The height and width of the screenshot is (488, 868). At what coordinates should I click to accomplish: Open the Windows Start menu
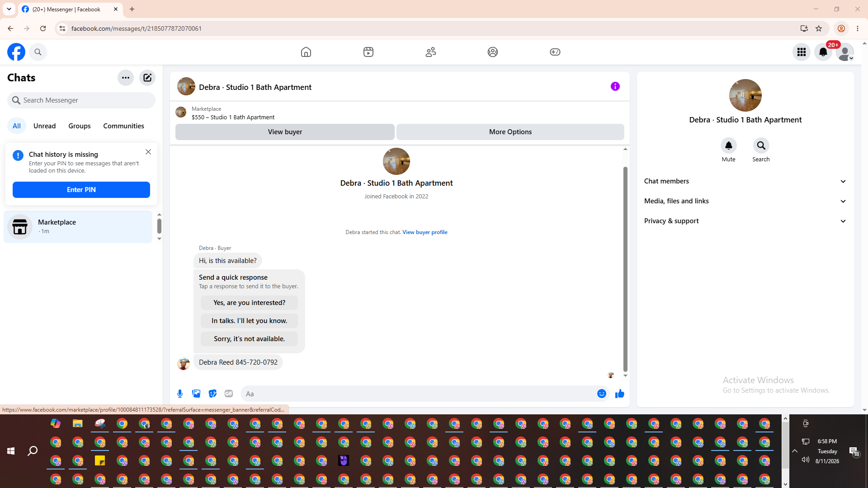[x=11, y=451]
